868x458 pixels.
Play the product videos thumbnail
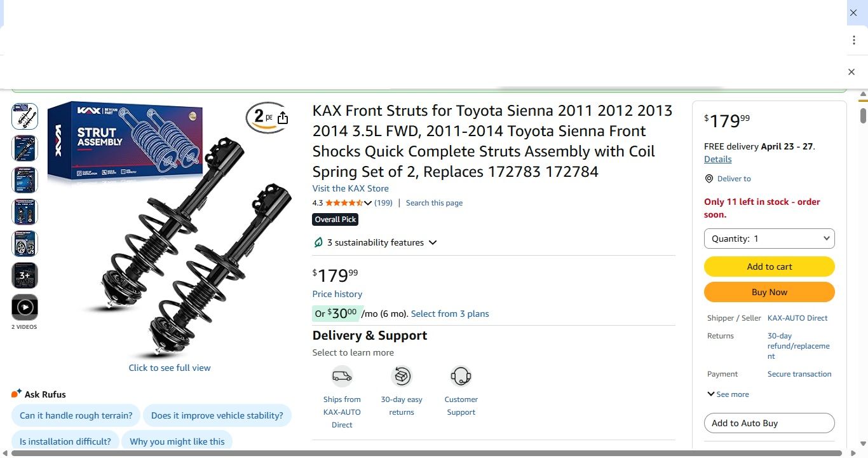tap(25, 307)
